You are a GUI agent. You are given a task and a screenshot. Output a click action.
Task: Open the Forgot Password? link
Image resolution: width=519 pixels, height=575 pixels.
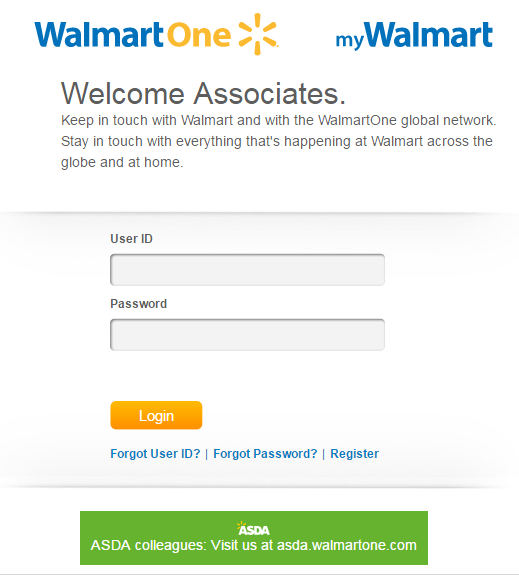[x=265, y=454]
